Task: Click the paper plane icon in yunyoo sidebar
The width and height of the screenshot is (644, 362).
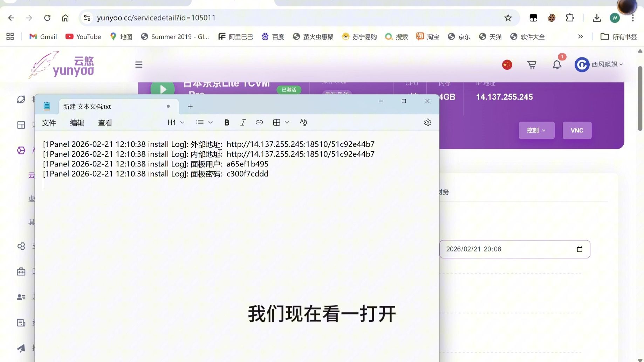Action: pyautogui.click(x=21, y=348)
